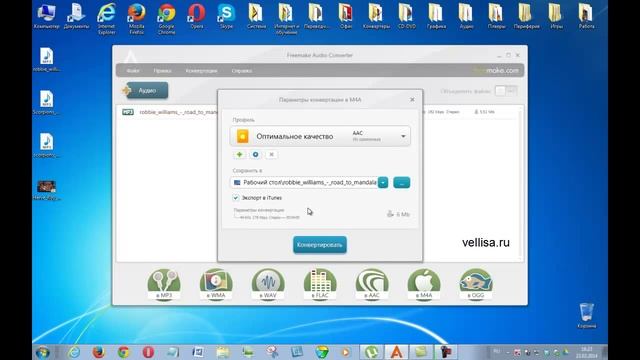This screenshot has width=640, height=360.
Task: Select robbie_williams_-_road_to_mandalay file row
Action: pyautogui.click(x=318, y=112)
